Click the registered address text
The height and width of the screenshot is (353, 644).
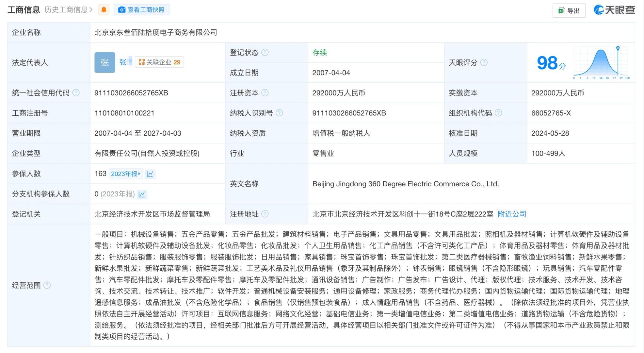click(x=403, y=214)
